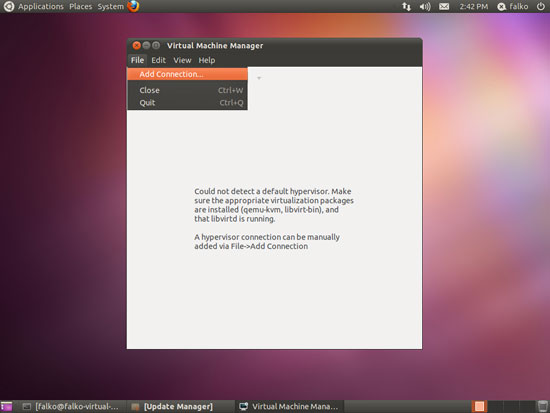Minimize the Virtual Machine Manager window
550x413 pixels.
click(146, 45)
